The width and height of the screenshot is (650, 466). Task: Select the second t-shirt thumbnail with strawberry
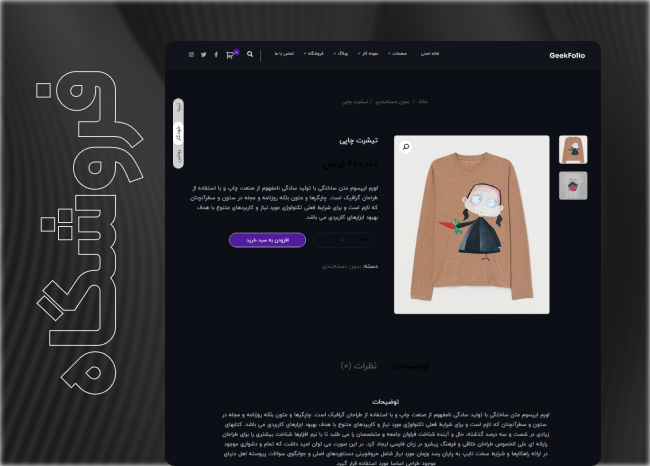point(573,186)
